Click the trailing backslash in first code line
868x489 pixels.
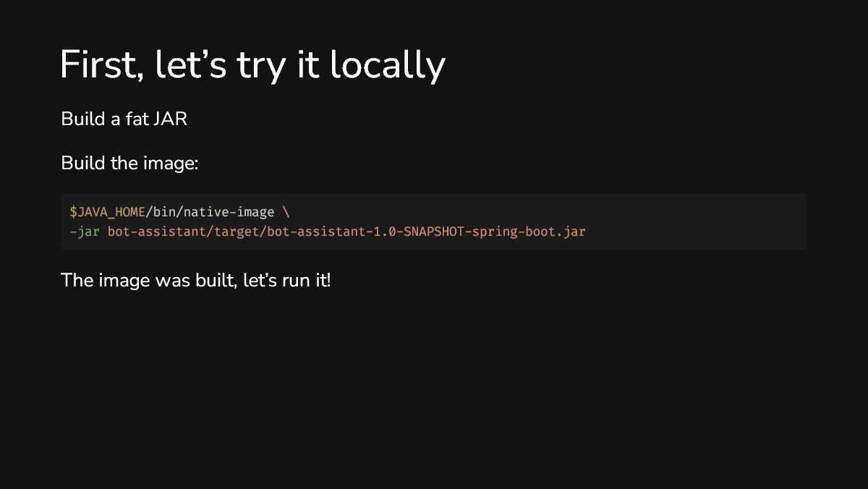(286, 212)
